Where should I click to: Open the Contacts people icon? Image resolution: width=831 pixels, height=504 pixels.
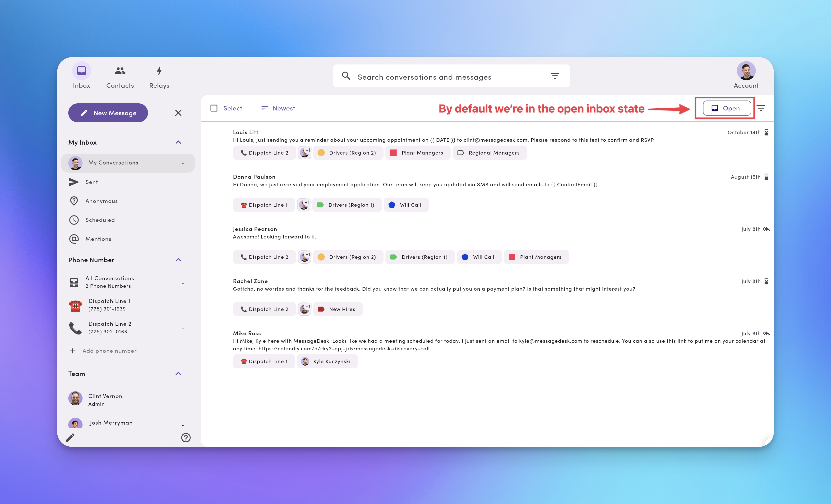pos(120,71)
